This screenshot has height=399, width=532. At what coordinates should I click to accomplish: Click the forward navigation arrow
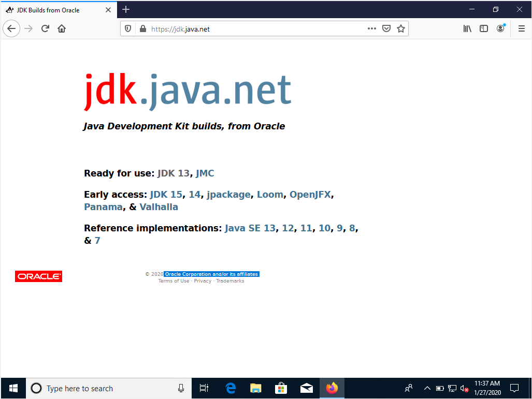[x=28, y=29]
